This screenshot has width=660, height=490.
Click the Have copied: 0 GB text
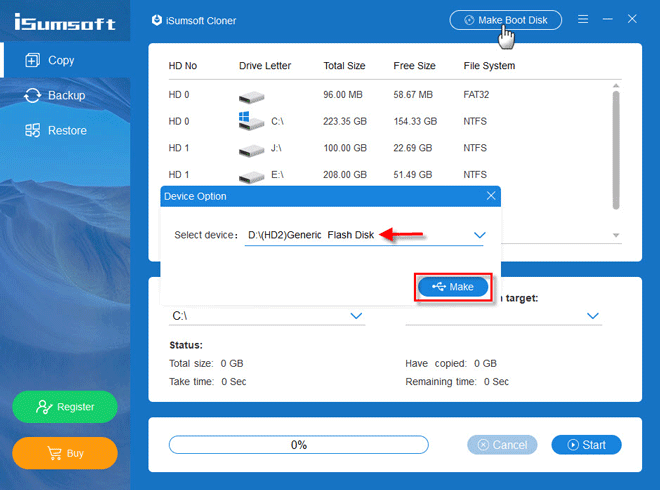pyautogui.click(x=451, y=363)
